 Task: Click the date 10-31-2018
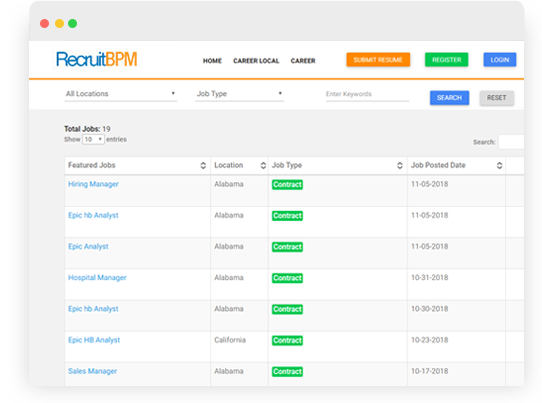tap(430, 278)
